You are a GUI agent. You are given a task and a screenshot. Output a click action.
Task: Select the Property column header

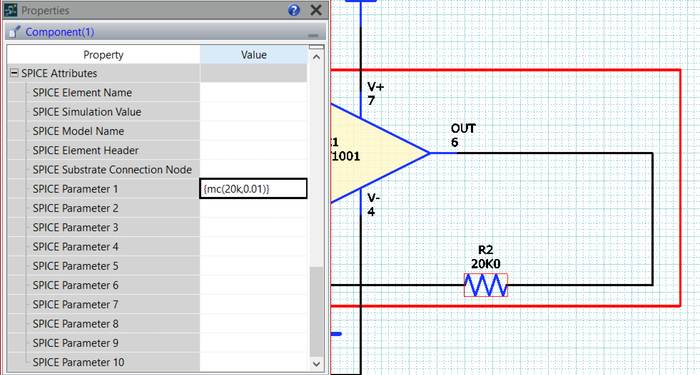(x=103, y=55)
